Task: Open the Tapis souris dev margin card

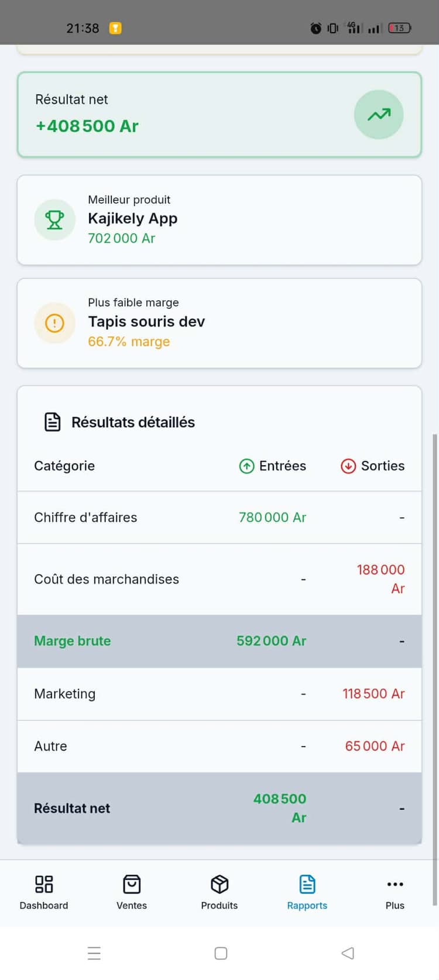Action: click(x=220, y=323)
